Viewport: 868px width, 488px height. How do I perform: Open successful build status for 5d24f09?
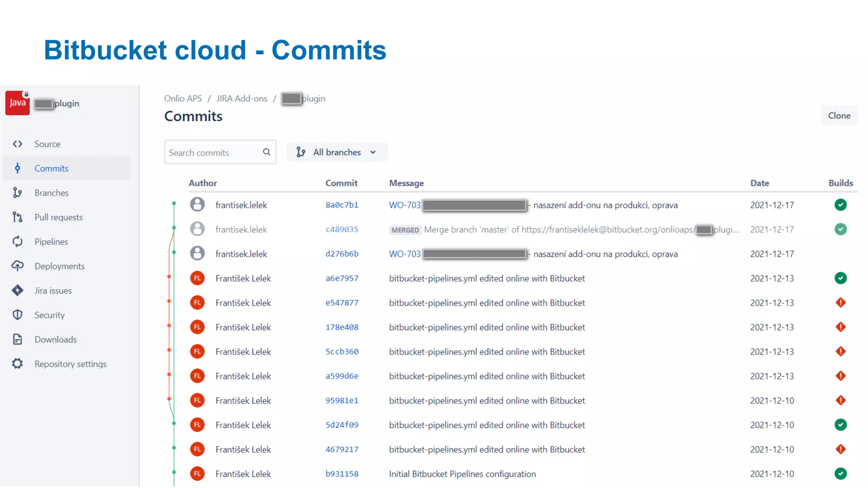840,425
